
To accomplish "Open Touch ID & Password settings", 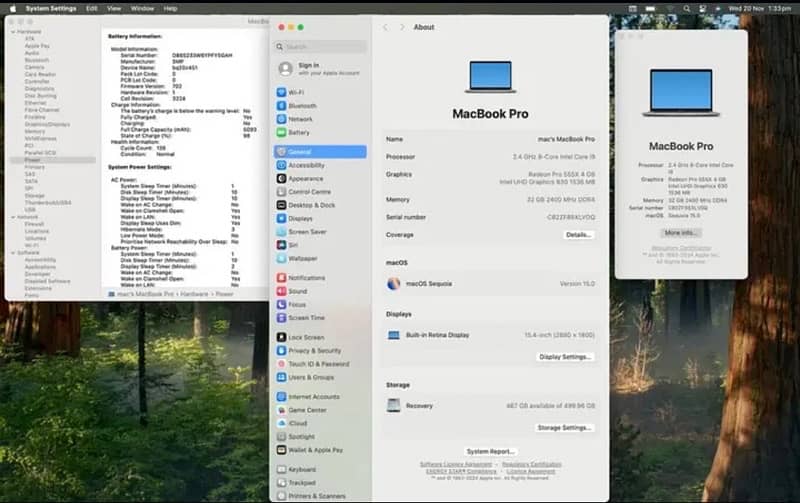I will pyautogui.click(x=318, y=364).
